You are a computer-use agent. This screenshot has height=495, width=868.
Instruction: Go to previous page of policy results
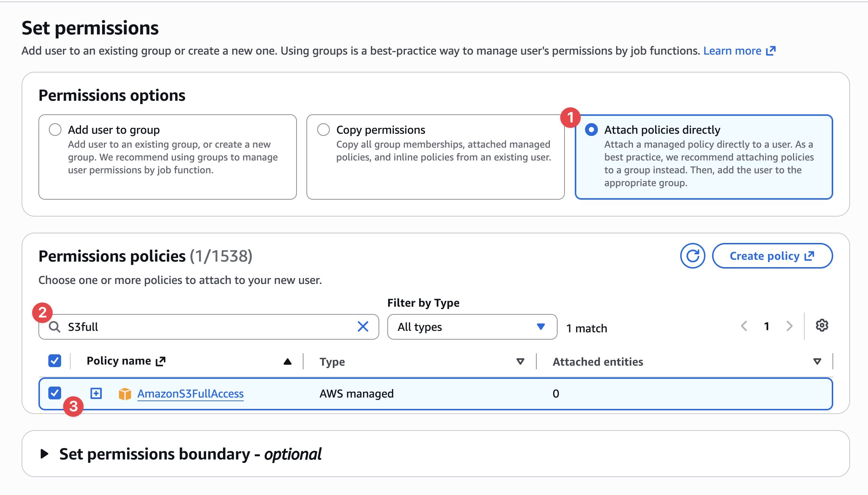pos(744,326)
